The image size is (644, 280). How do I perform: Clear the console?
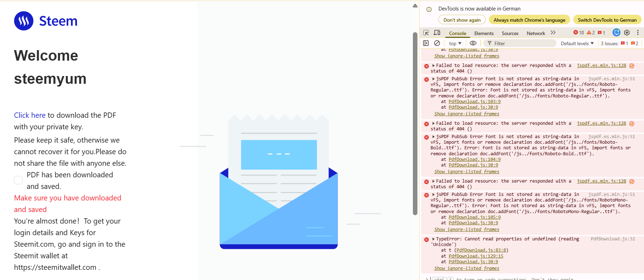[437, 43]
